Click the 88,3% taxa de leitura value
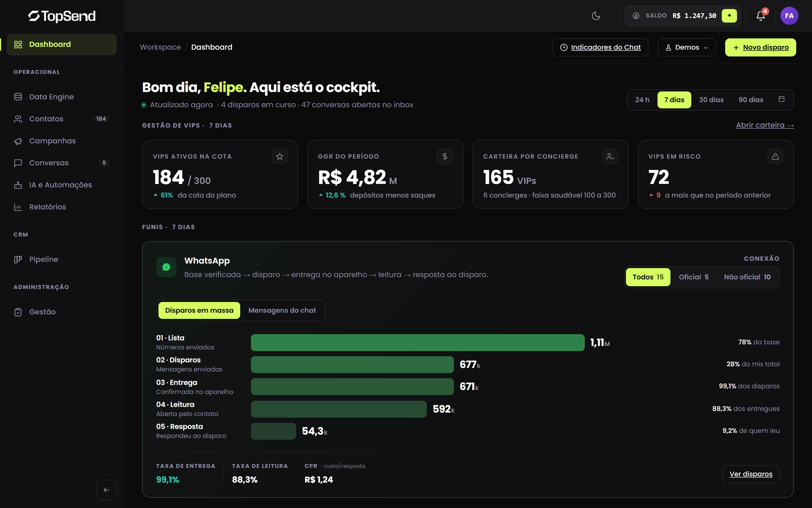The height and width of the screenshot is (508, 812). tap(245, 480)
